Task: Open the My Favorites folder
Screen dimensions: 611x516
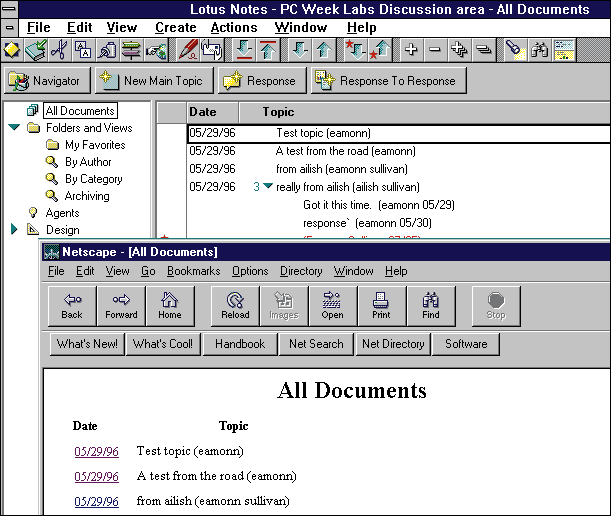Action: (95, 145)
